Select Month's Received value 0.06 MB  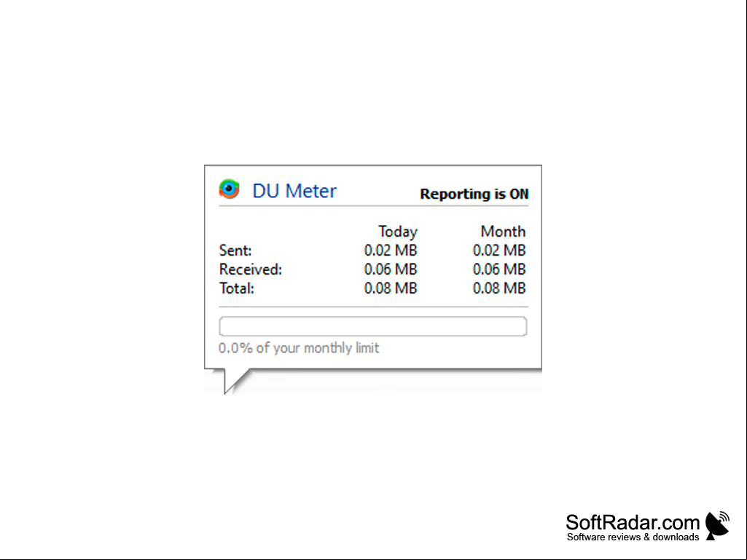(499, 269)
